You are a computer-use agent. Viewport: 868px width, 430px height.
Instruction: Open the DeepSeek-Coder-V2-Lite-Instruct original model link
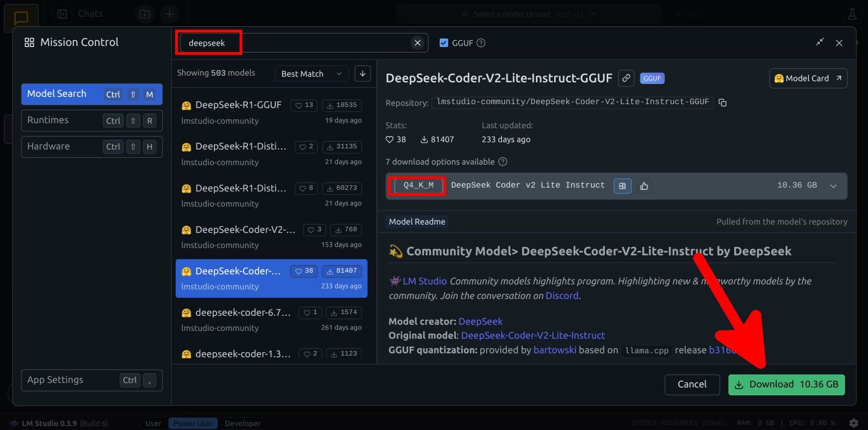(533, 335)
